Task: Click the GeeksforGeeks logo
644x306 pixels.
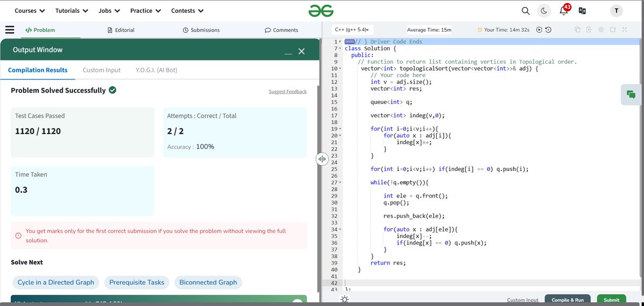Action: (321, 10)
